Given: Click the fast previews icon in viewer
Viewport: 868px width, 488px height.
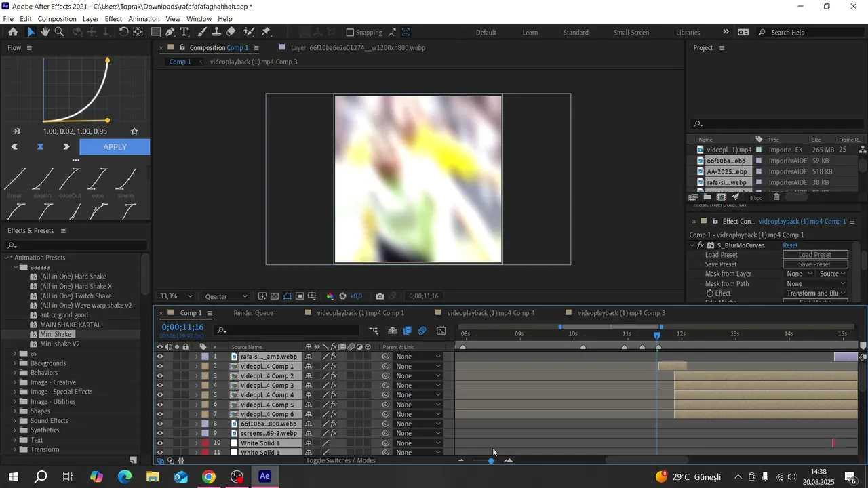Looking at the screenshot, I should coord(262,296).
